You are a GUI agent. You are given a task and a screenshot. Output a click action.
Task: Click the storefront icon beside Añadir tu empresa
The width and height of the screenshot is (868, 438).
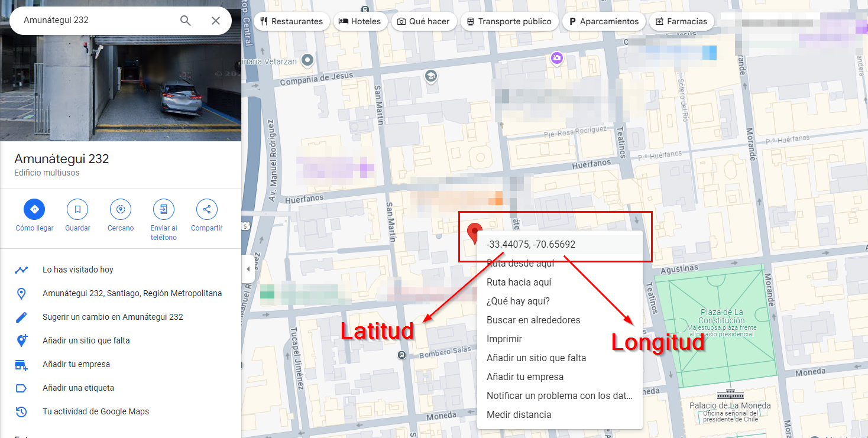coord(21,365)
